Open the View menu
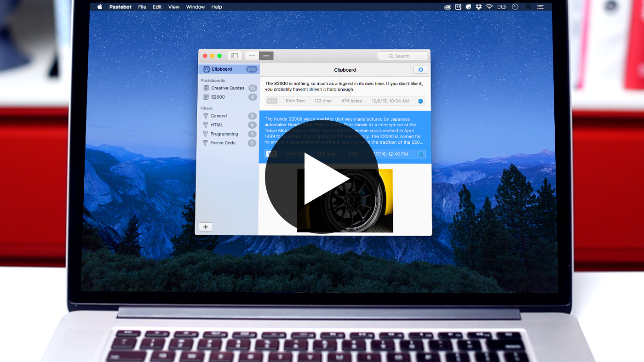 point(174,7)
